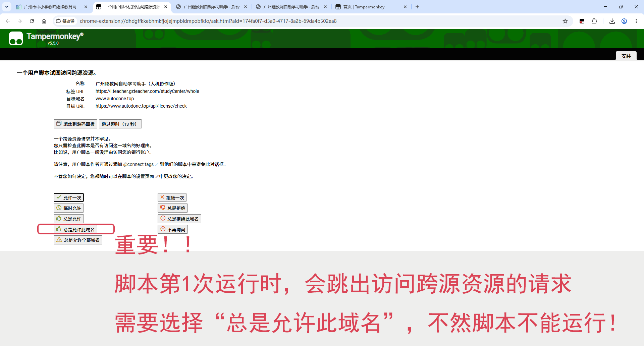Click the Tampermonkey logo in header
644x346 pixels.
[16, 38]
